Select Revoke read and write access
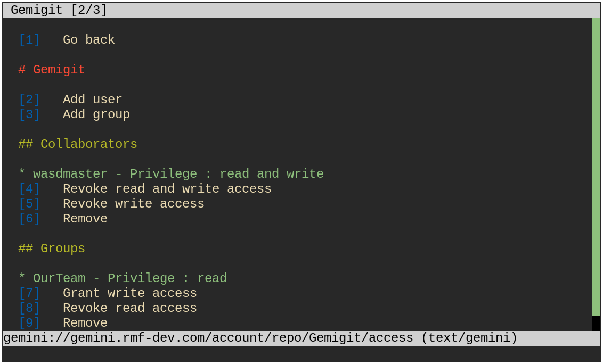Image resolution: width=603 pixels, height=364 pixels. tap(167, 189)
